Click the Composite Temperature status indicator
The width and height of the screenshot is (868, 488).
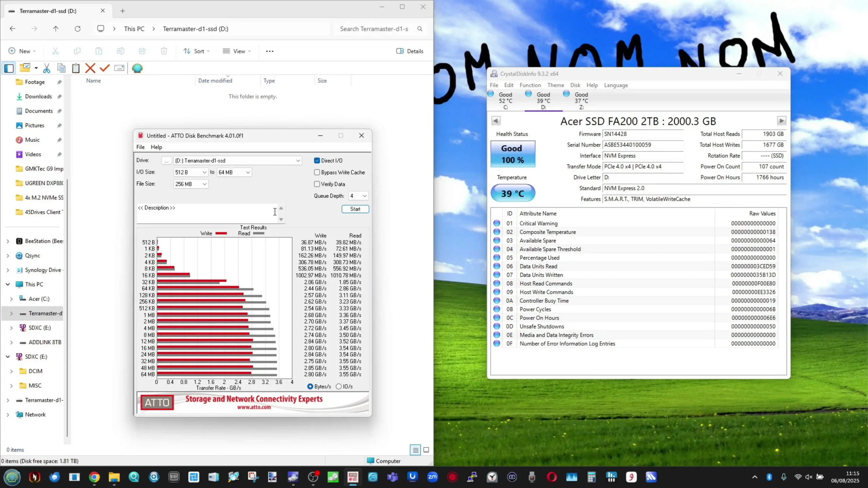(x=497, y=232)
